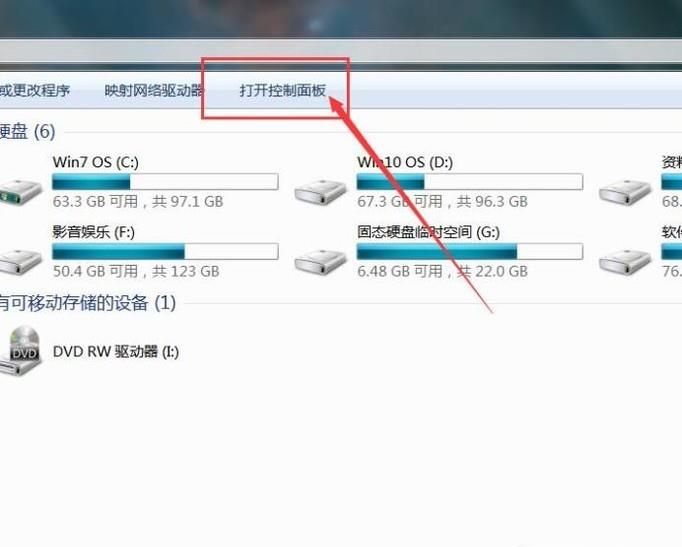The height and width of the screenshot is (547, 682).
Task: Click the 6.48 GB 可用 free space text
Action: [400, 271]
